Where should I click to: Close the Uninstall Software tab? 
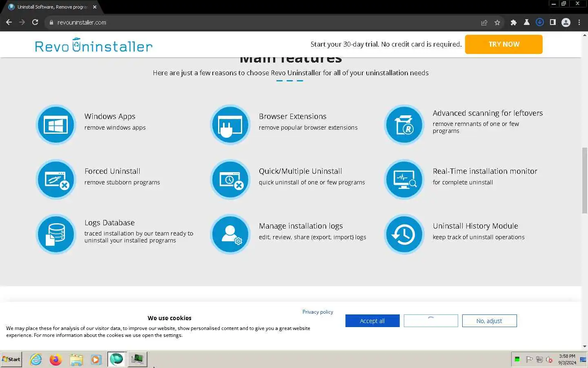[95, 7]
